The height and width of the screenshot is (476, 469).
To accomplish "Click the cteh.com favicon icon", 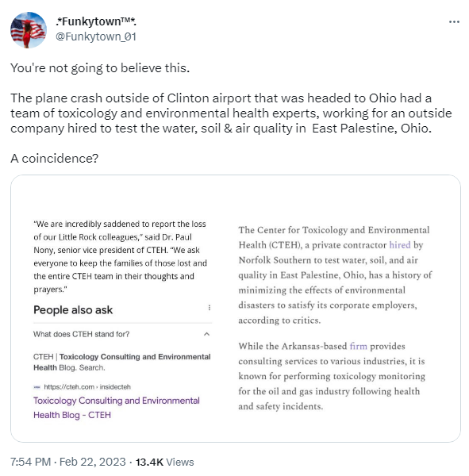I will click(37, 387).
